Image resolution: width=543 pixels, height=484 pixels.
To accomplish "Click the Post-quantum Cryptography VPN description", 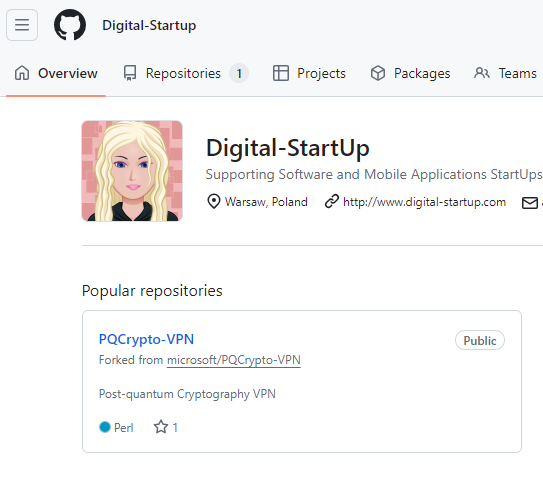I will 187,394.
